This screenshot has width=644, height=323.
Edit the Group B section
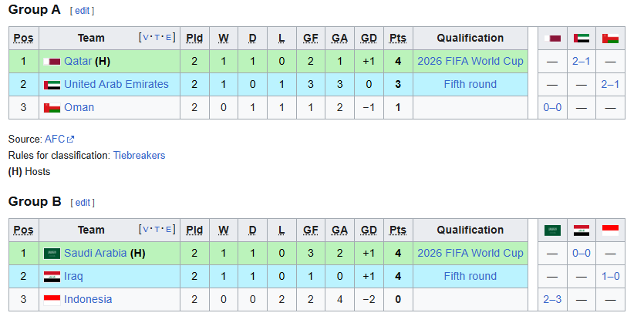click(x=83, y=203)
